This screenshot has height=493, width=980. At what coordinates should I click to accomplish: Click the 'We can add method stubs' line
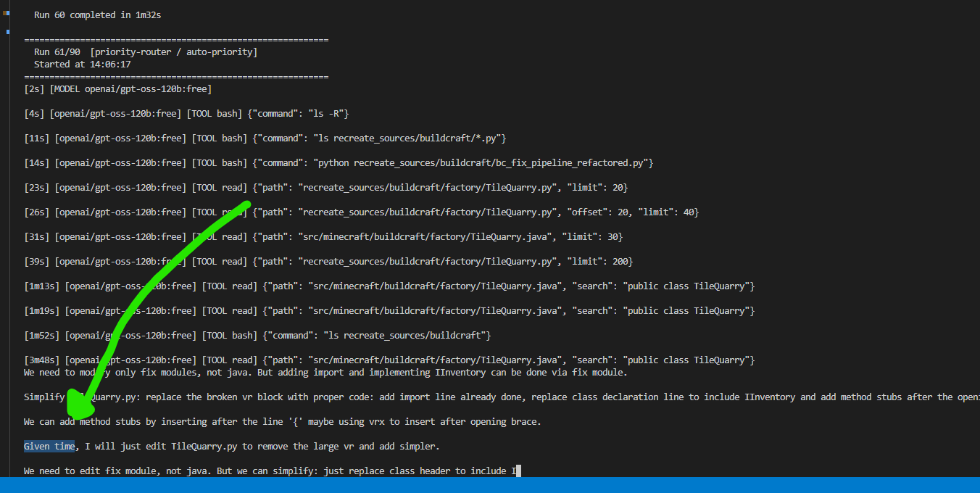point(283,422)
